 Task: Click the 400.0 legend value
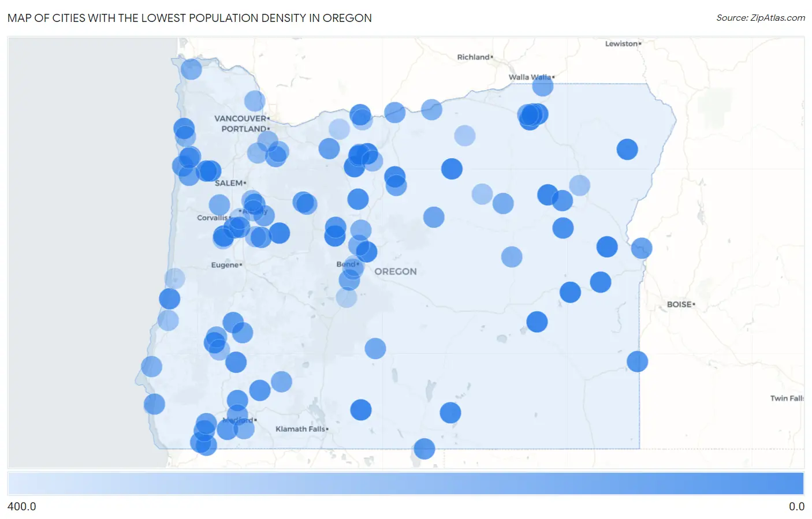[22, 506]
